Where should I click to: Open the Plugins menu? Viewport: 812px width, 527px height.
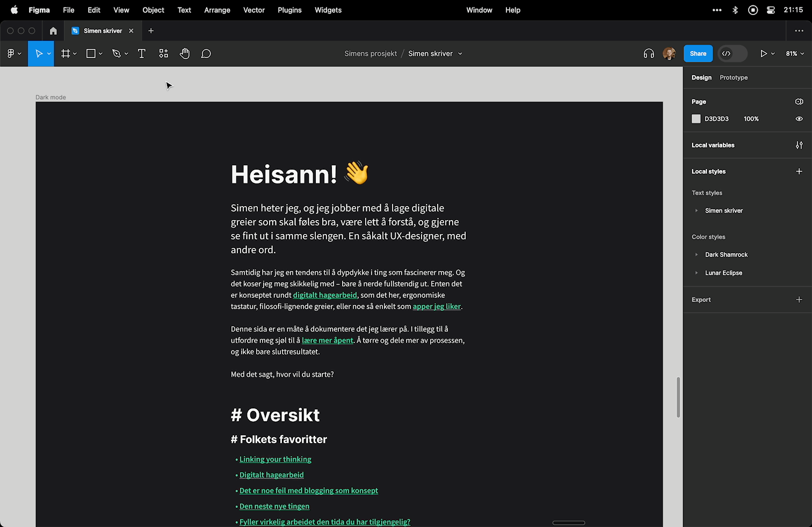pyautogui.click(x=289, y=10)
